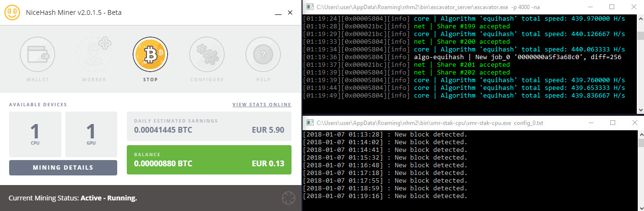The image size is (644, 211).
Task: Click the 01:15:32 New block detected line
Action: 385,157
